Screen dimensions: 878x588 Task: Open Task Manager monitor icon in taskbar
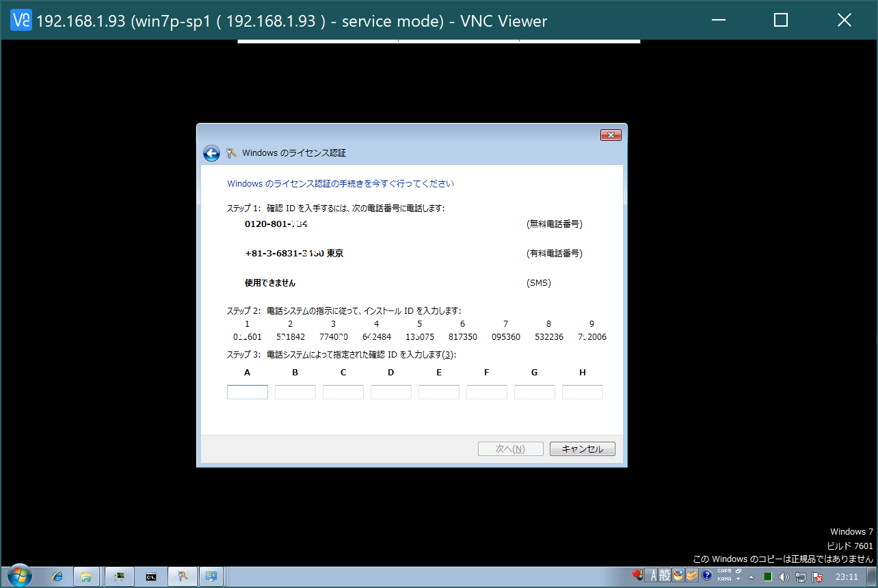(119, 576)
